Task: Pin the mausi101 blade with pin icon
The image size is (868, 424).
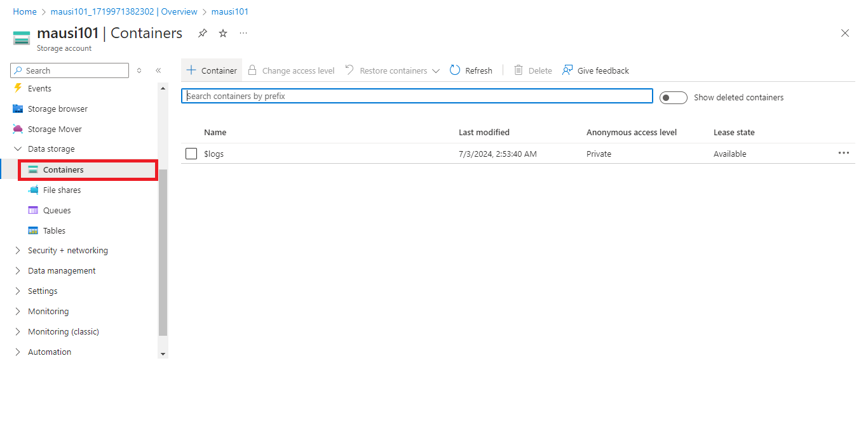Action: [x=203, y=33]
